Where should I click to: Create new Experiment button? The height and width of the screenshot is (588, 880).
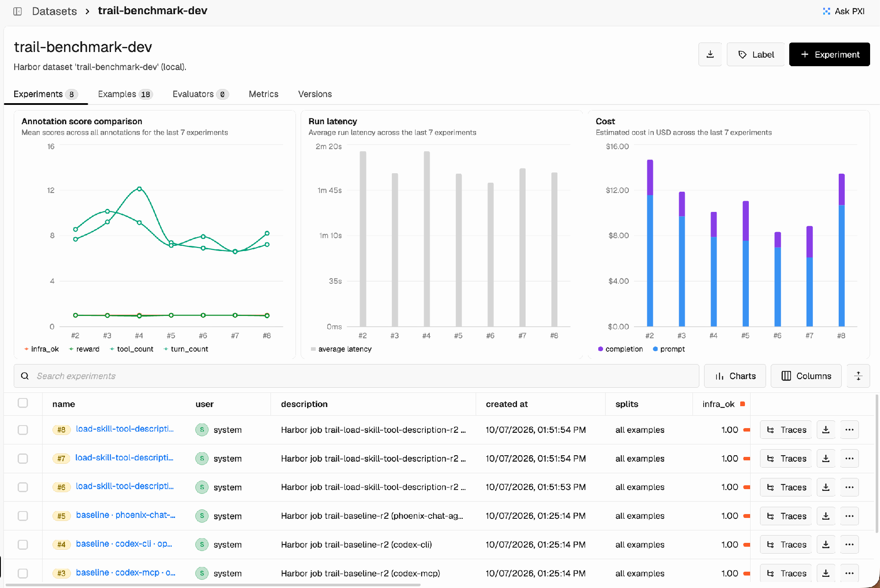click(x=829, y=54)
